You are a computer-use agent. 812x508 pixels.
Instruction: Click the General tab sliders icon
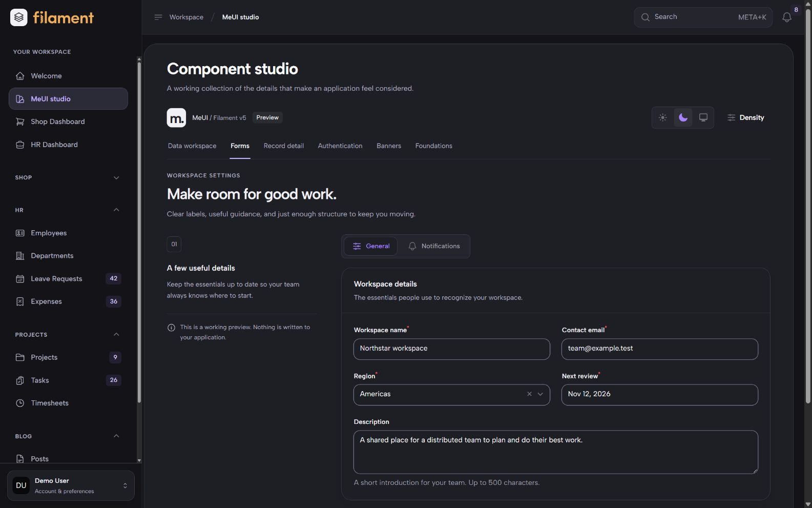(x=357, y=247)
